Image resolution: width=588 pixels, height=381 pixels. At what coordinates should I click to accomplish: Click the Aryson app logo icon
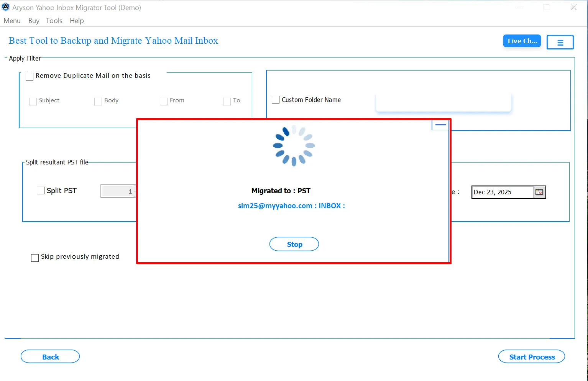(6, 7)
